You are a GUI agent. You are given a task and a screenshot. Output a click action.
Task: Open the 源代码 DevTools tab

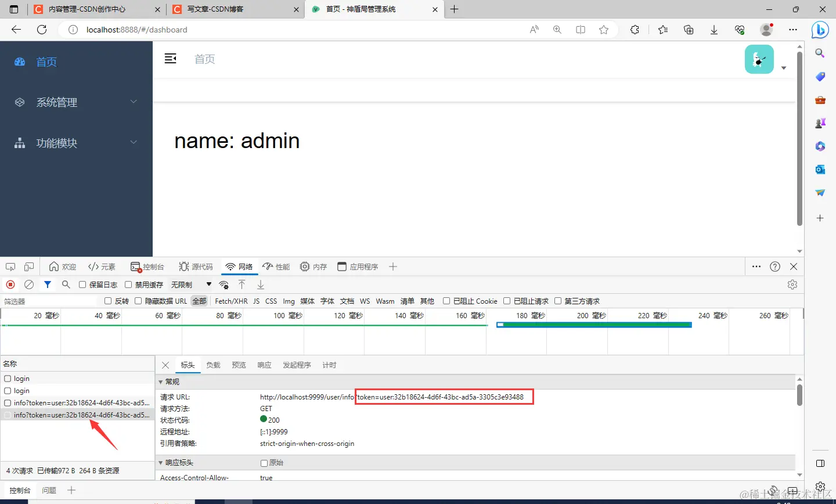tap(196, 267)
